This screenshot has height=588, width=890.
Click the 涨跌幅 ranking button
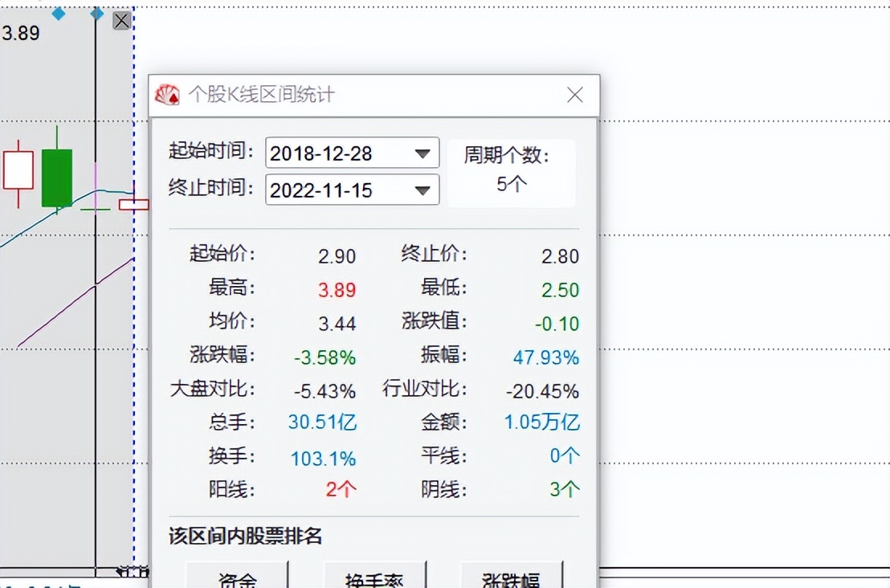511,578
